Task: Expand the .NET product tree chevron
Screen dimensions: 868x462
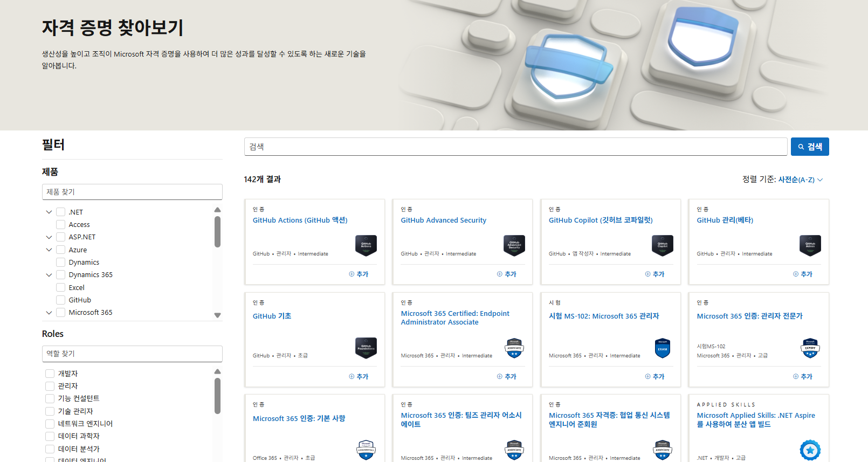Action: click(49, 212)
